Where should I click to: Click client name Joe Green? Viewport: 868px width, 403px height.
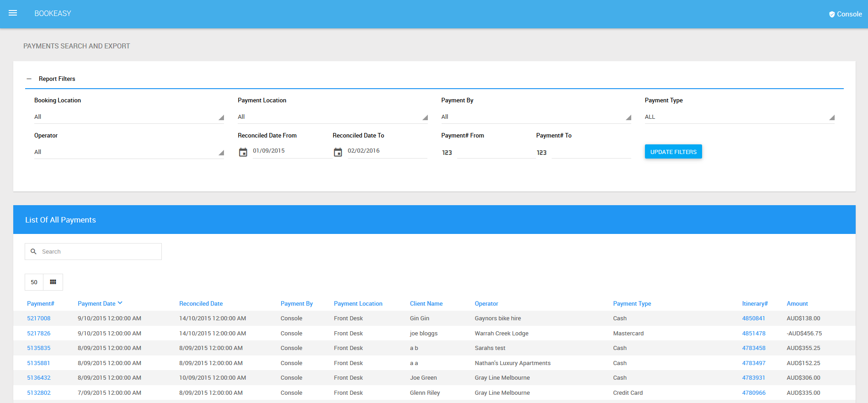click(x=423, y=378)
